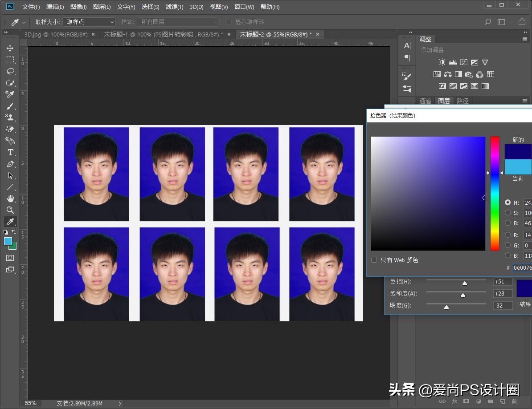
Task: Open the 滤镜(T) menu
Action: [174, 7]
